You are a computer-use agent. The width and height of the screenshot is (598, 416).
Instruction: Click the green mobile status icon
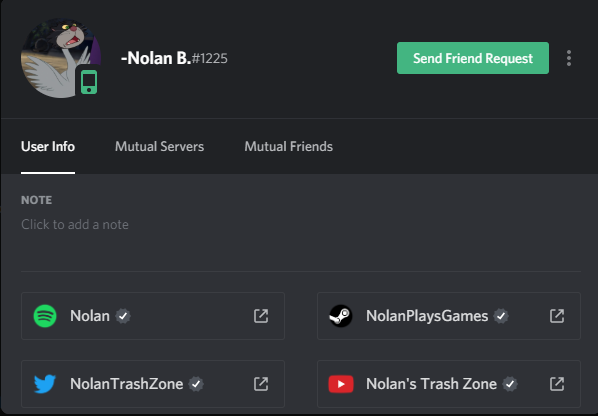click(x=89, y=82)
